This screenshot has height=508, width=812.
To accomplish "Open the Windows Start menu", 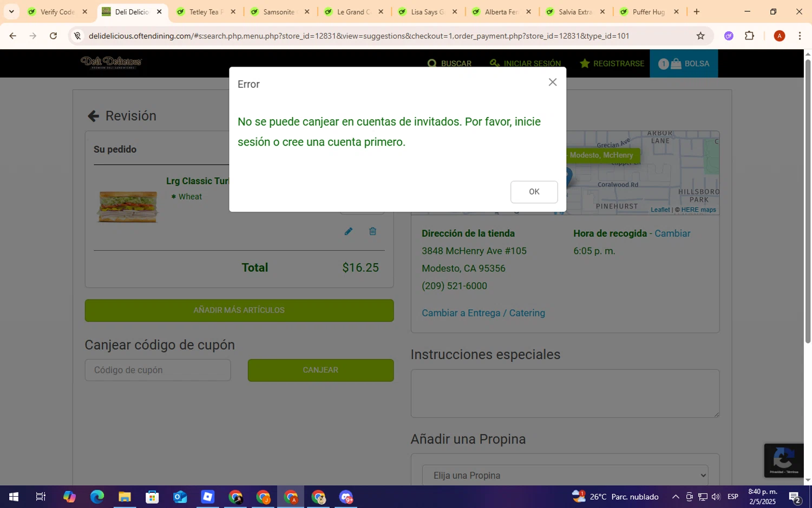I will 14,497.
